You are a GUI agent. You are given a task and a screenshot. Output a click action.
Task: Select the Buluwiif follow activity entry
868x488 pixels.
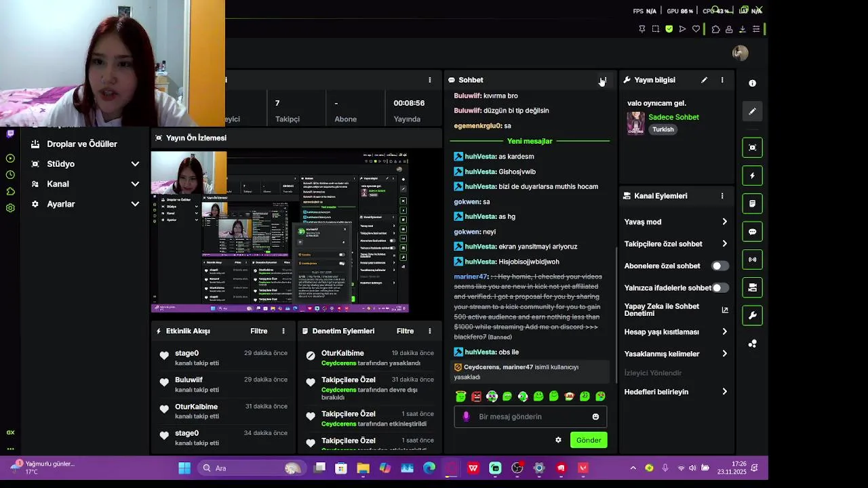(x=222, y=384)
